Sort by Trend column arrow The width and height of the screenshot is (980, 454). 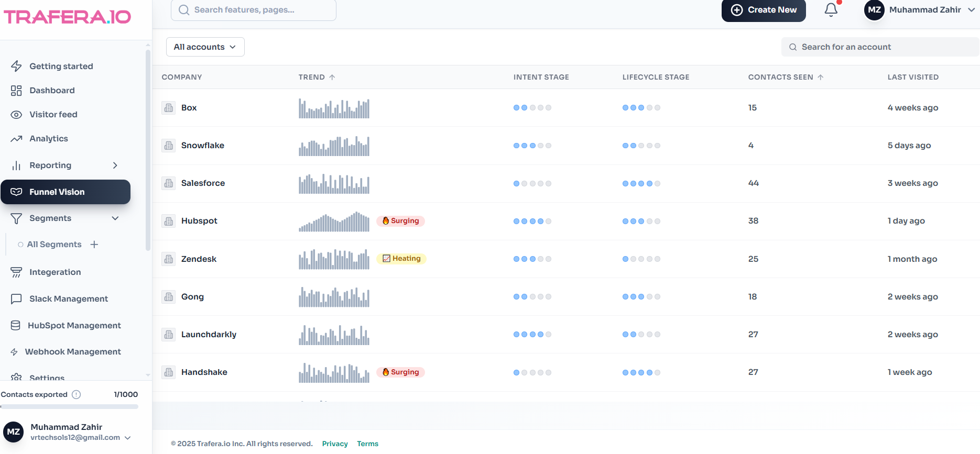click(x=332, y=77)
